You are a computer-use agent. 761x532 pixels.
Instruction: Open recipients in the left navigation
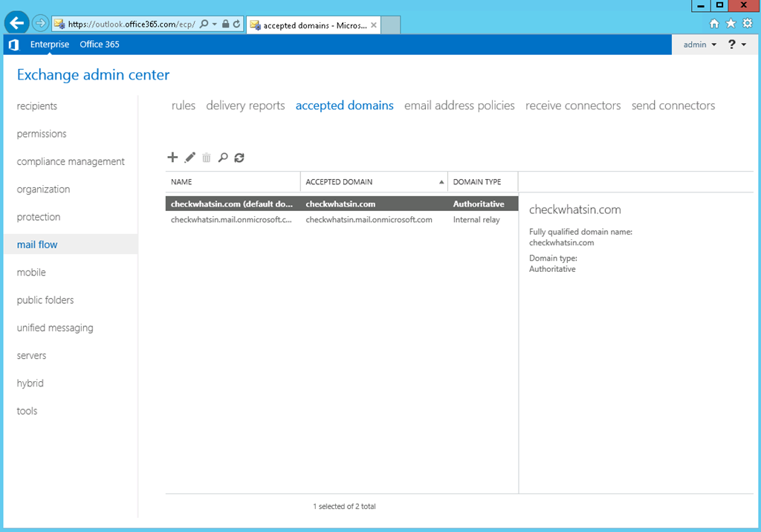[x=37, y=106]
